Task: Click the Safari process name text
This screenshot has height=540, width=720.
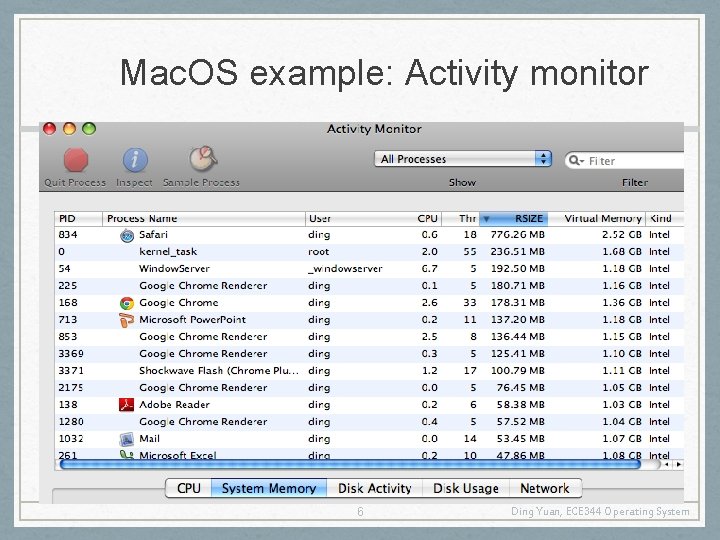Action: [153, 235]
